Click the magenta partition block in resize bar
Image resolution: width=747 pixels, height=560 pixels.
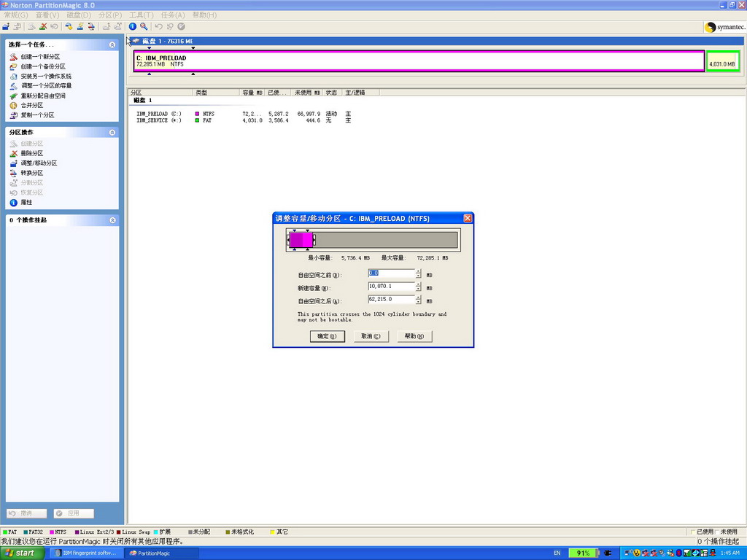[301, 240]
